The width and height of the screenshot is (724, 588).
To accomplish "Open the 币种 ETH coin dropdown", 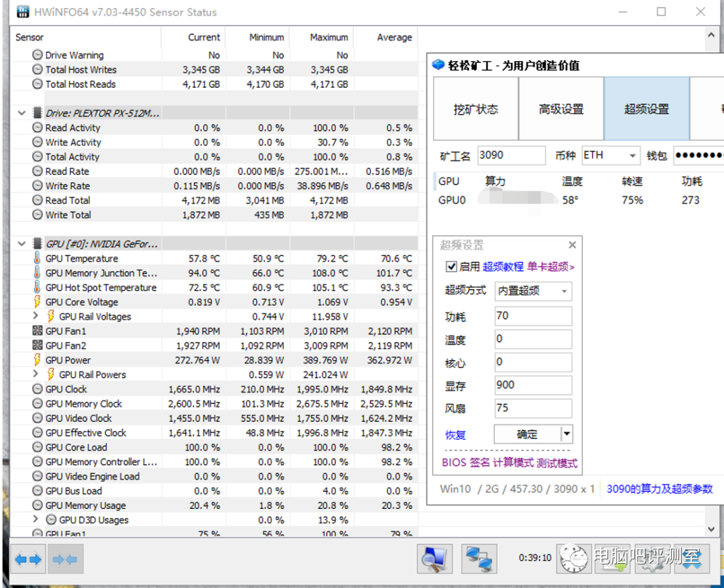I will click(633, 156).
